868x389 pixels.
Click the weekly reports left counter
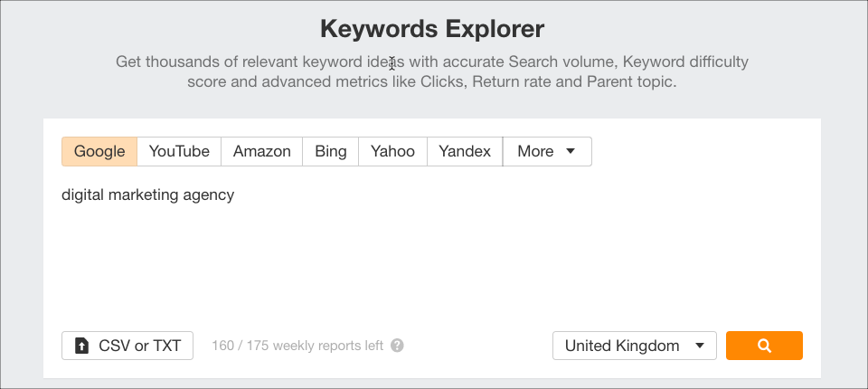pos(297,346)
